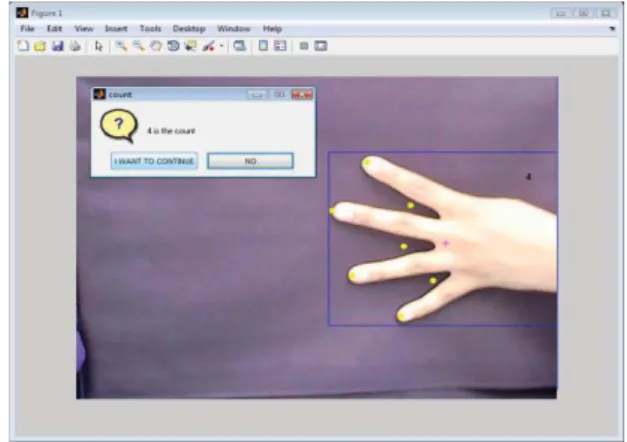Close the Figure 1 window

(x=606, y=14)
